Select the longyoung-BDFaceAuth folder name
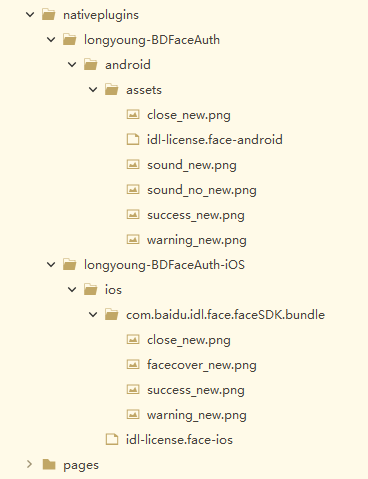Screen dimensions: 368x479 [152, 40]
